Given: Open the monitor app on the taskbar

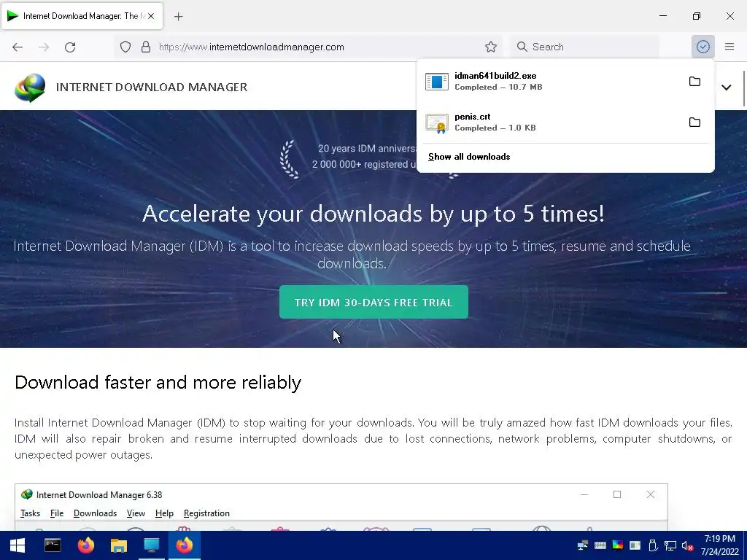Looking at the screenshot, I should (x=152, y=545).
